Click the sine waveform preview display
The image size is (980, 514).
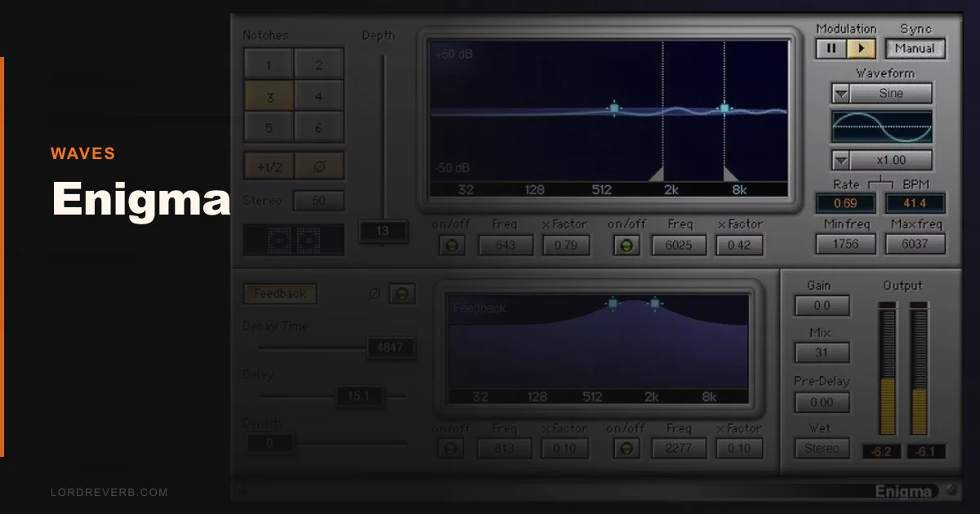click(x=882, y=126)
